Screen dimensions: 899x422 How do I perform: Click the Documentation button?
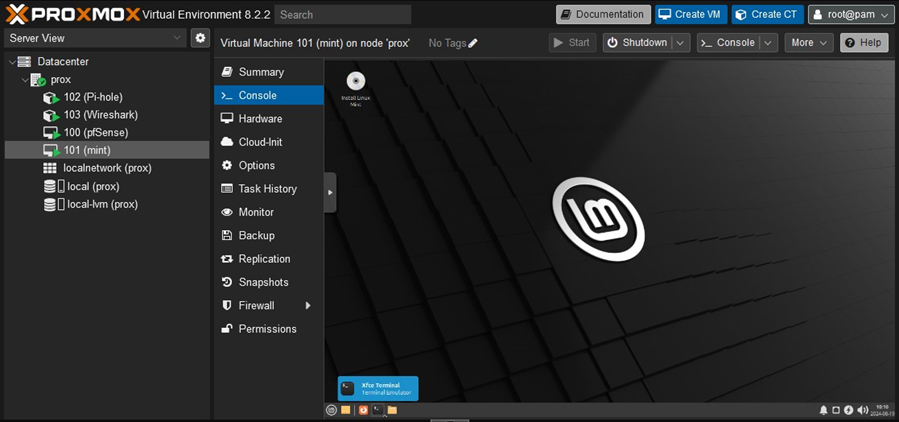click(603, 15)
